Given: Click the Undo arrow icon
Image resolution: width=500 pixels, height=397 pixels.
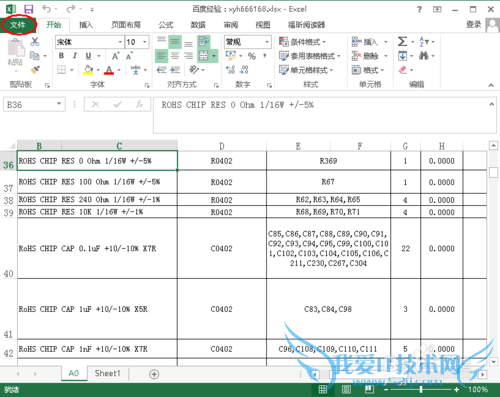Looking at the screenshot, I should coord(46,9).
